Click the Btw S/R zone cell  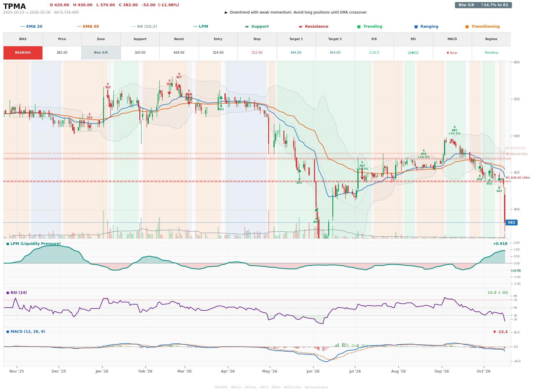pos(101,53)
